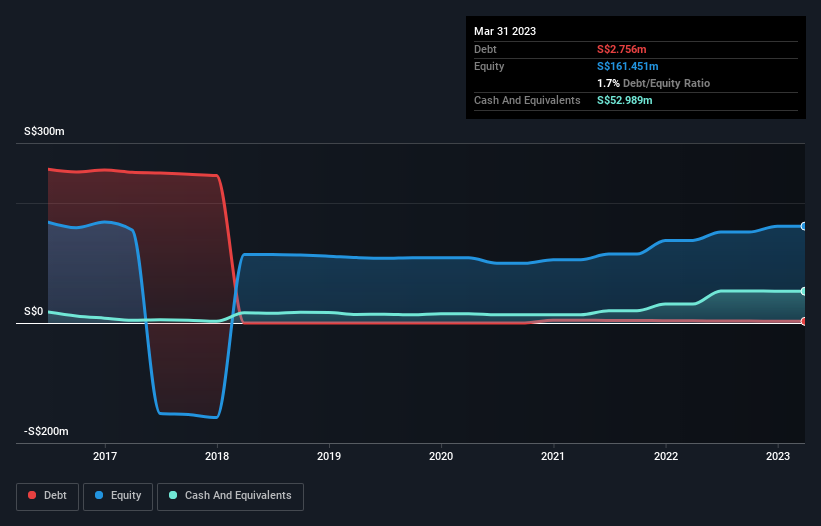Image resolution: width=821 pixels, height=526 pixels.
Task: Toggle Cash And Equivalents legend button
Action: (x=230, y=496)
